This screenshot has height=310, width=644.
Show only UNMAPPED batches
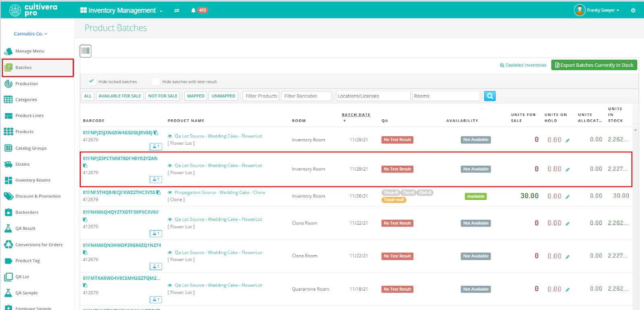(x=223, y=96)
